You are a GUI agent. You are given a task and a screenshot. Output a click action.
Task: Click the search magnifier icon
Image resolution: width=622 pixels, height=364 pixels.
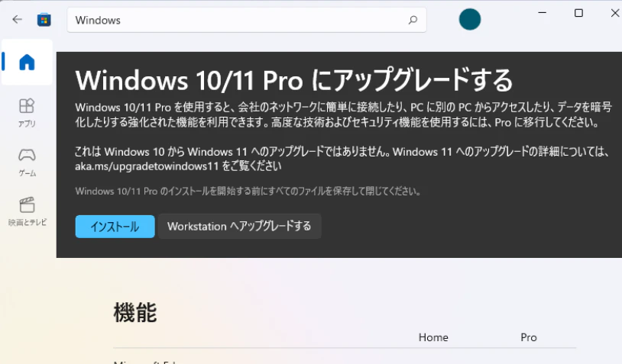click(x=413, y=20)
